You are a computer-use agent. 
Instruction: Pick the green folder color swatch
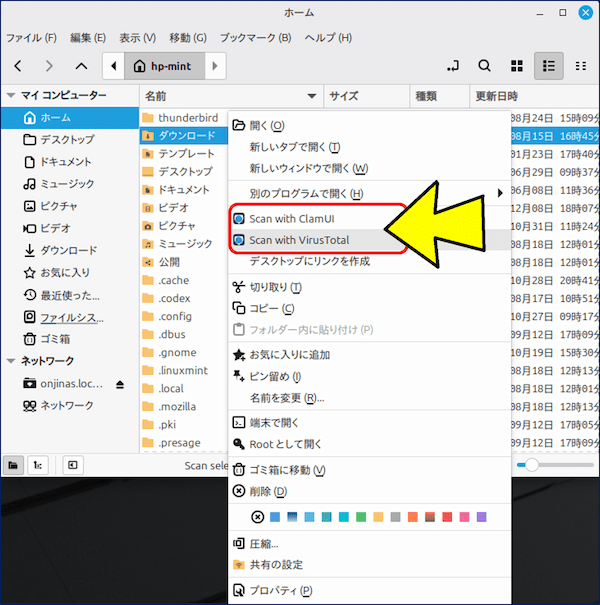click(361, 517)
